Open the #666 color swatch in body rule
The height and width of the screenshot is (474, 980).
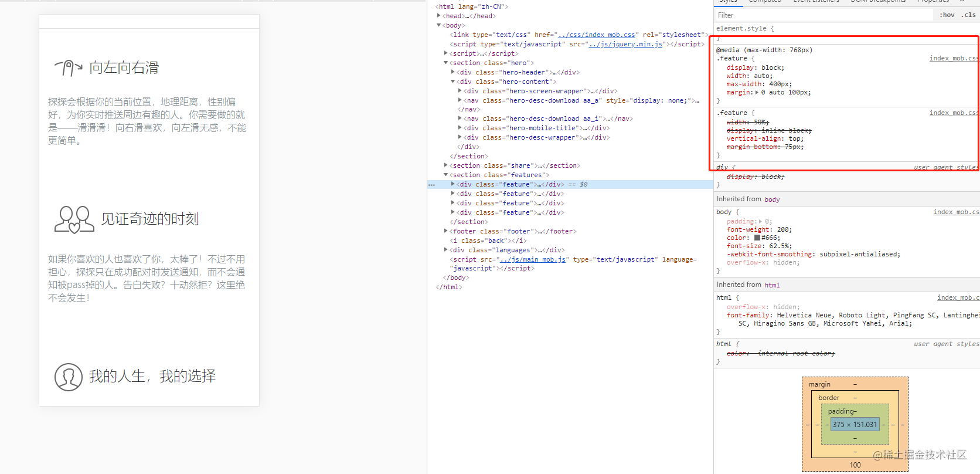[757, 238]
